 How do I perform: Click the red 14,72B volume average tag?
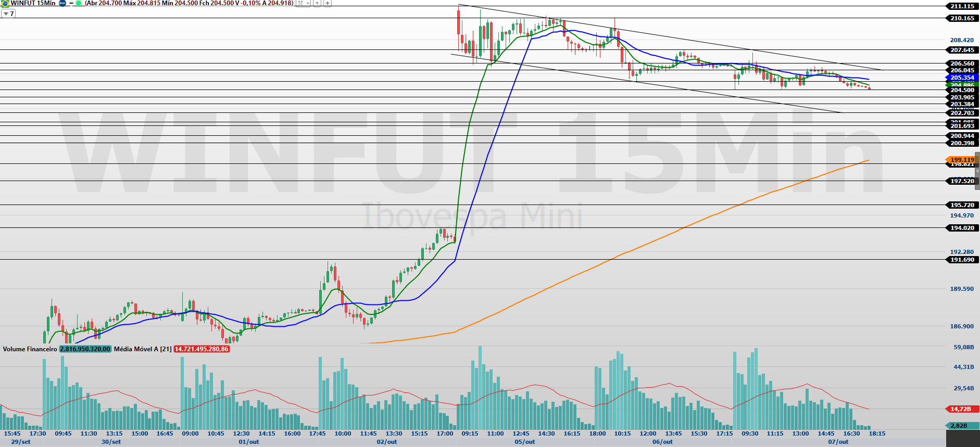click(962, 409)
